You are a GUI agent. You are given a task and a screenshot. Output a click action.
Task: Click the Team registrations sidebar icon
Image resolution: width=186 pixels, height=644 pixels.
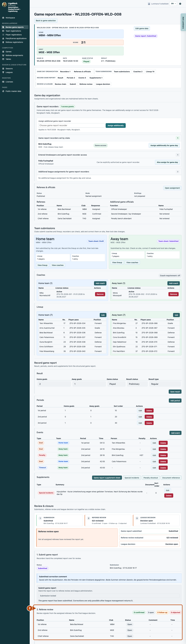coord(3,31)
